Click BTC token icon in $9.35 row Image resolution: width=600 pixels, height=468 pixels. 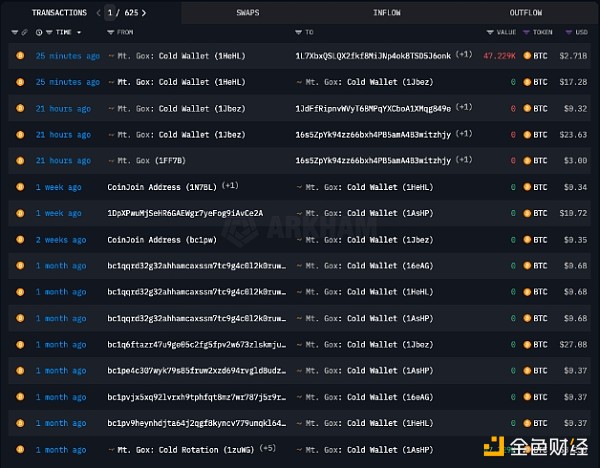click(x=527, y=240)
